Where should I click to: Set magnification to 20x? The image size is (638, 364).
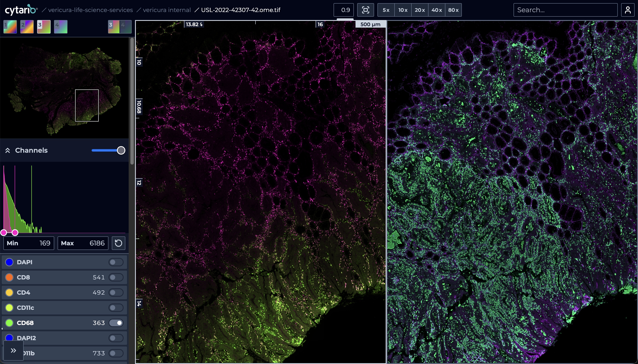coord(419,10)
